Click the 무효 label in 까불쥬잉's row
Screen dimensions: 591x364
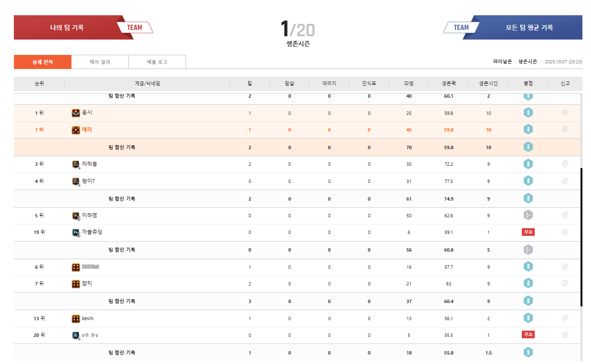click(x=528, y=232)
